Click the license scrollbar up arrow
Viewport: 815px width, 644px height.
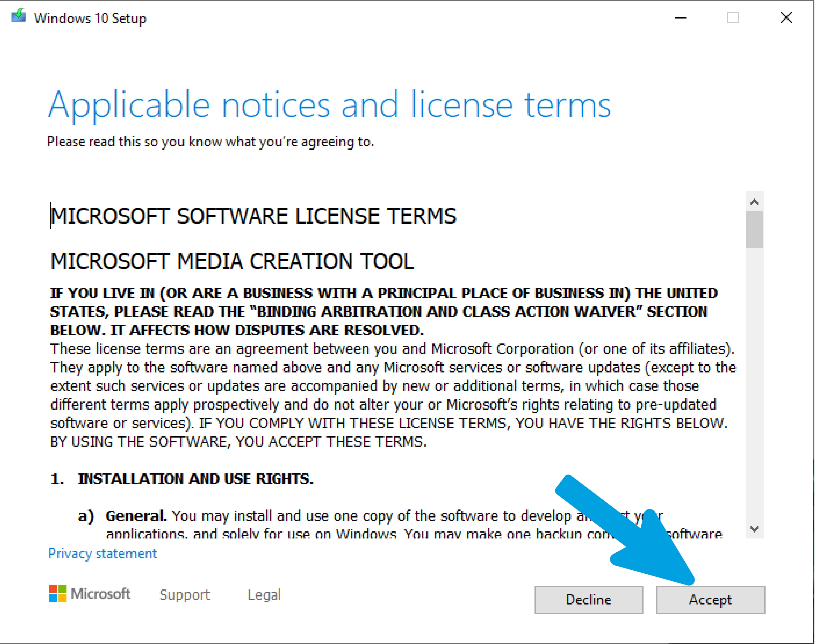755,202
